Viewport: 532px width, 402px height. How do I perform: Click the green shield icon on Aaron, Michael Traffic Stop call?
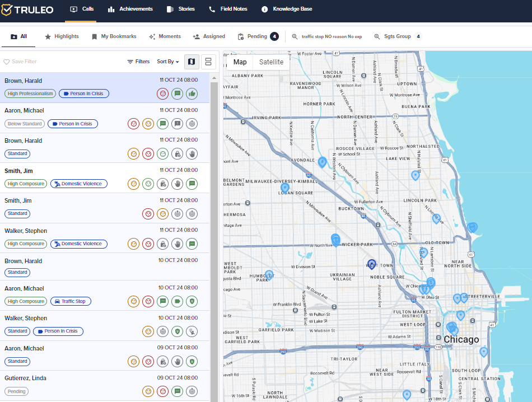pyautogui.click(x=192, y=301)
